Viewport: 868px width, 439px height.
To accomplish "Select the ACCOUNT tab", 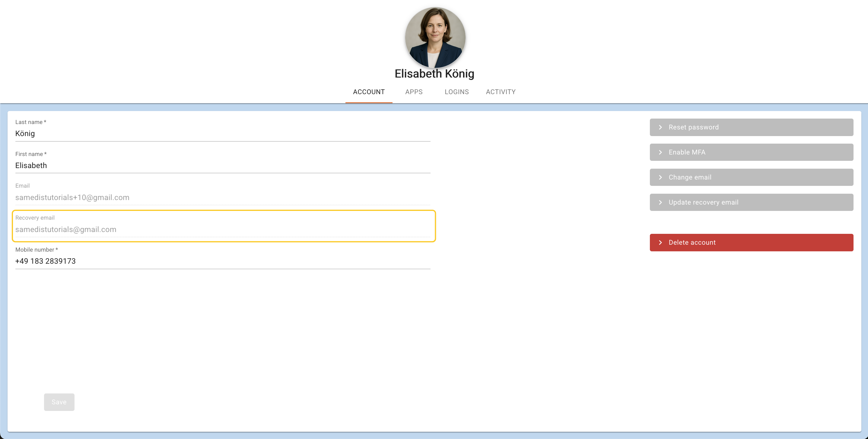I will (369, 92).
